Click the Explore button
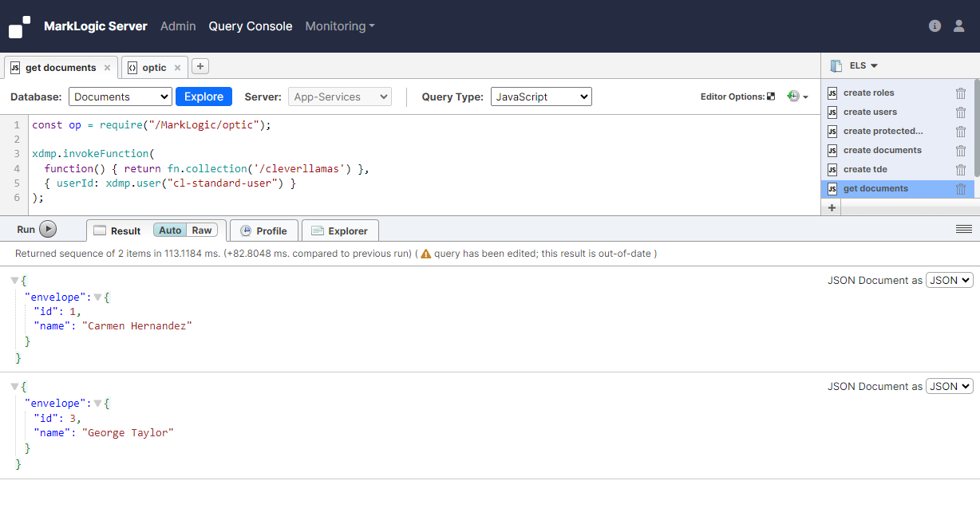The width and height of the screenshot is (980, 520). 204,96
